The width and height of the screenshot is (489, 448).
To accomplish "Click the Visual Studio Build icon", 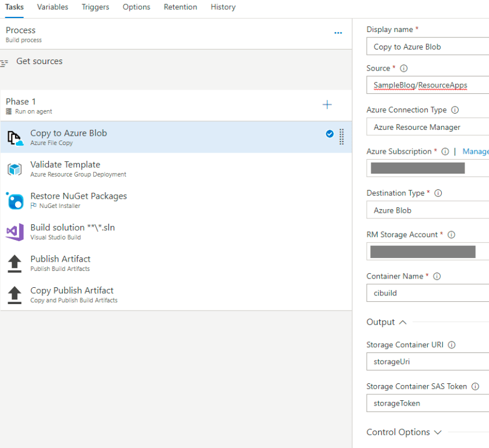I will [15, 232].
